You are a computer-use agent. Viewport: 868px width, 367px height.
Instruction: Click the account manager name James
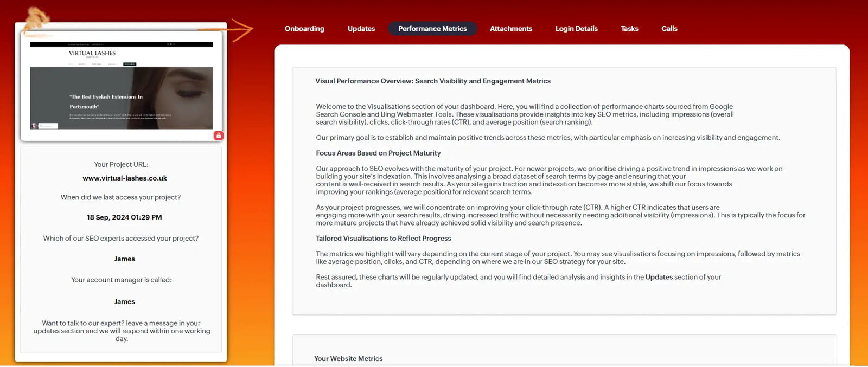pos(124,302)
